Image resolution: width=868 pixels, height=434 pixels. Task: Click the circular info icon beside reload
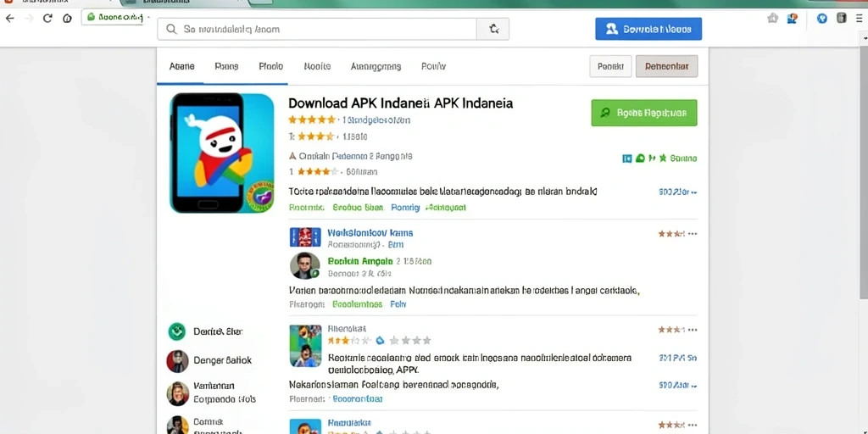point(67,19)
